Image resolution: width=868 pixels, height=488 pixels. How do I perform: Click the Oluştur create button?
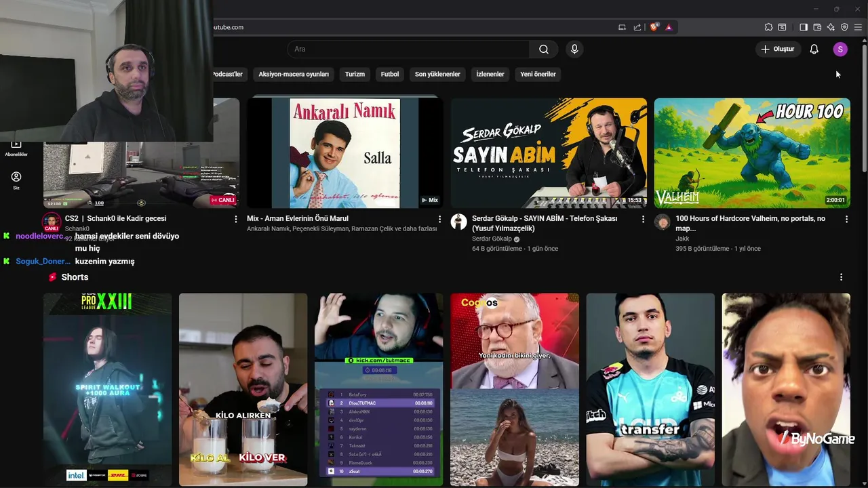click(x=778, y=49)
